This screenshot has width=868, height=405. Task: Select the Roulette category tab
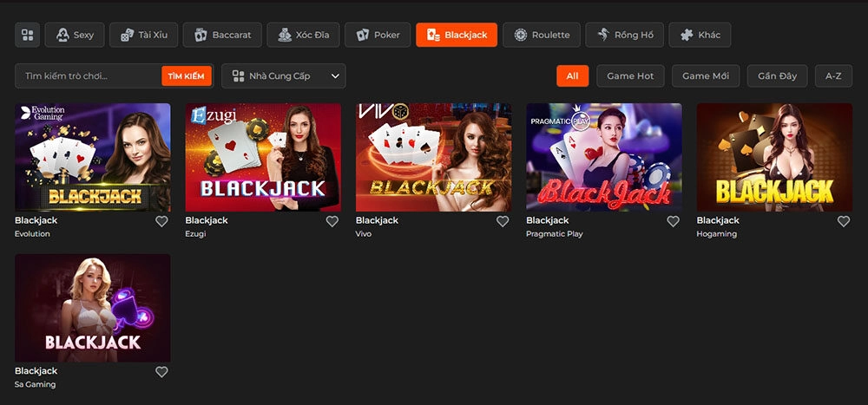(x=542, y=35)
